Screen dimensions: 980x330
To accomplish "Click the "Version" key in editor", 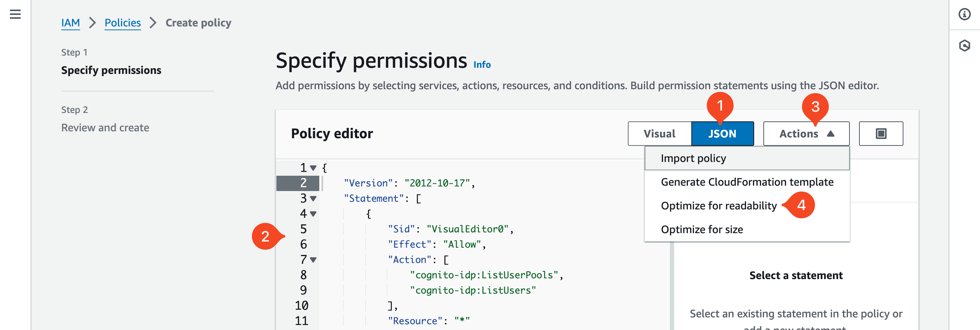I will (x=369, y=183).
